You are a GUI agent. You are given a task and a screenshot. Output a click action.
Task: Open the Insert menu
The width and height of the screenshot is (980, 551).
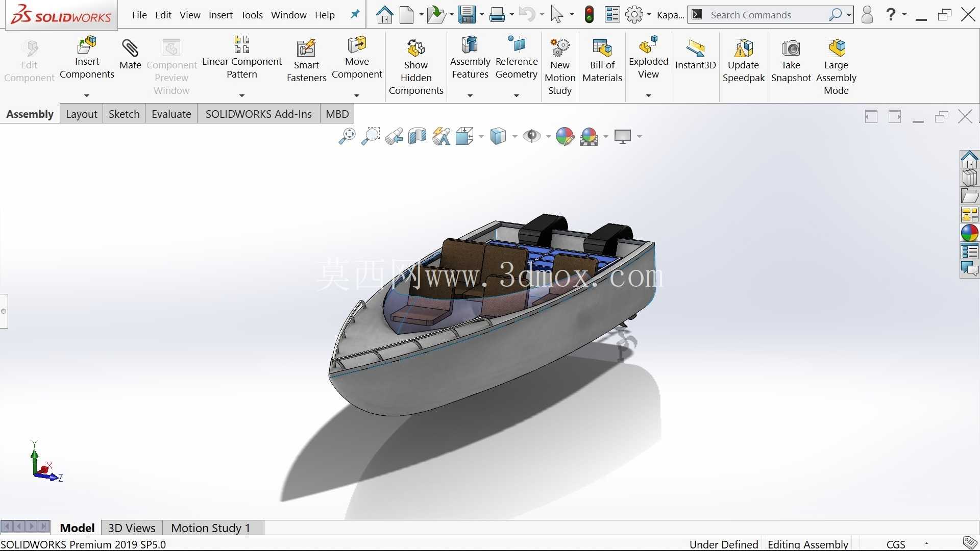[220, 15]
